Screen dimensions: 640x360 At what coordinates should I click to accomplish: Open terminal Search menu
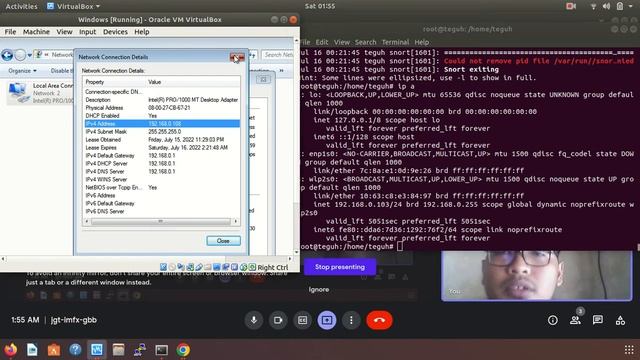pos(365,42)
